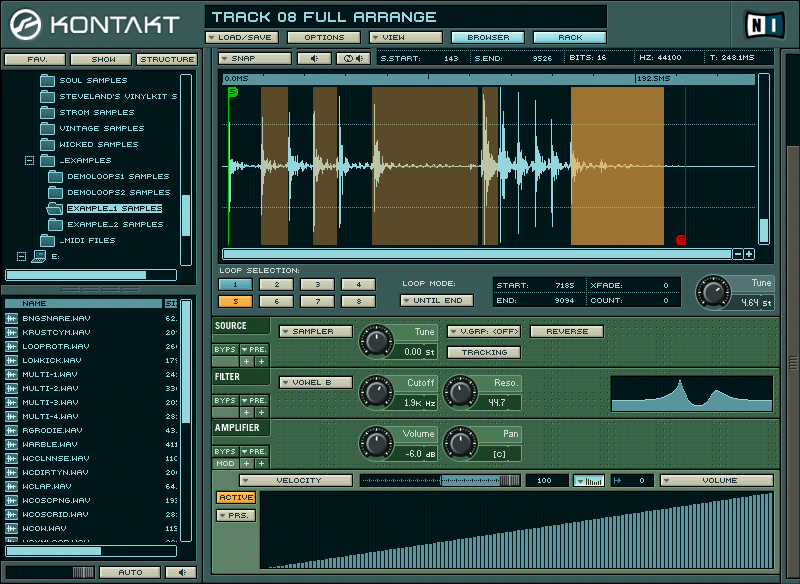Toggle the Amplifier BYPS bypass button
Screen dimensions: 800x584
pos(225,451)
